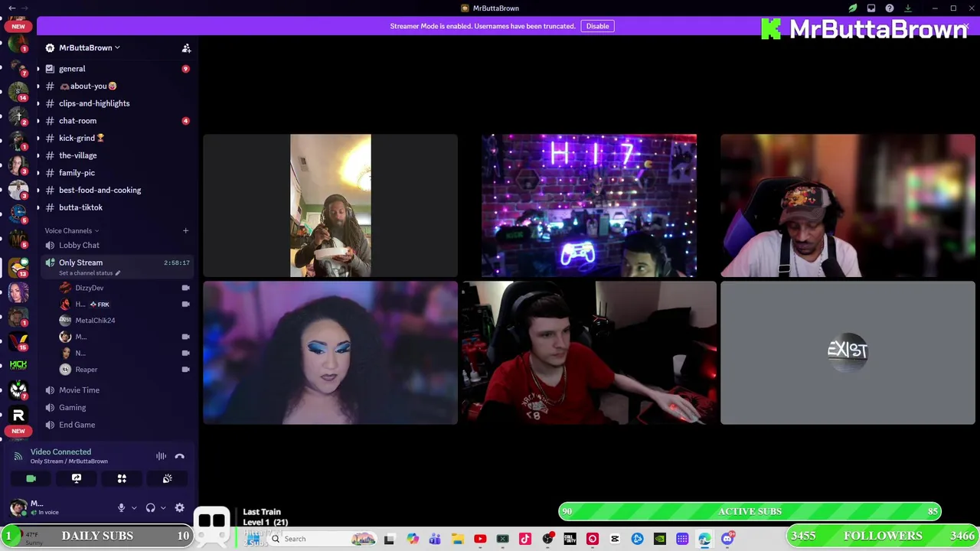The height and width of the screenshot is (551, 980).
Task: Open the jack-o-lantern face server
Action: pos(18,390)
